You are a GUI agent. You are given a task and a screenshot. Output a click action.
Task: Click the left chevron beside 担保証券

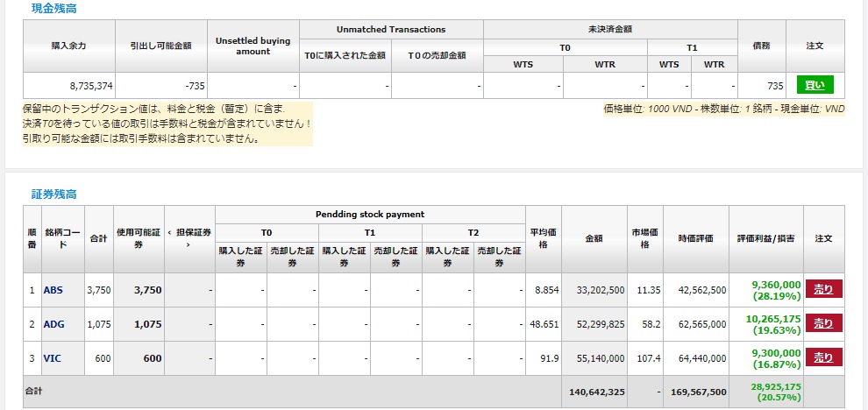pos(169,232)
